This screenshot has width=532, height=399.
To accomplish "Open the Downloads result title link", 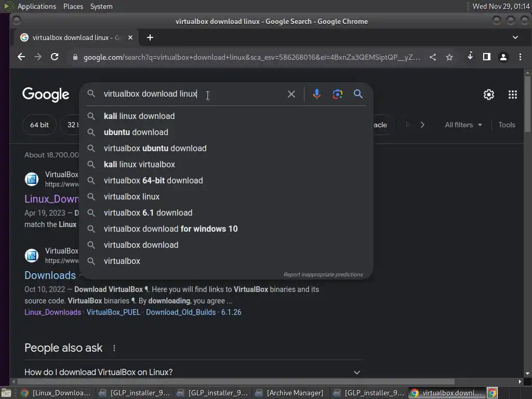I will (50, 275).
